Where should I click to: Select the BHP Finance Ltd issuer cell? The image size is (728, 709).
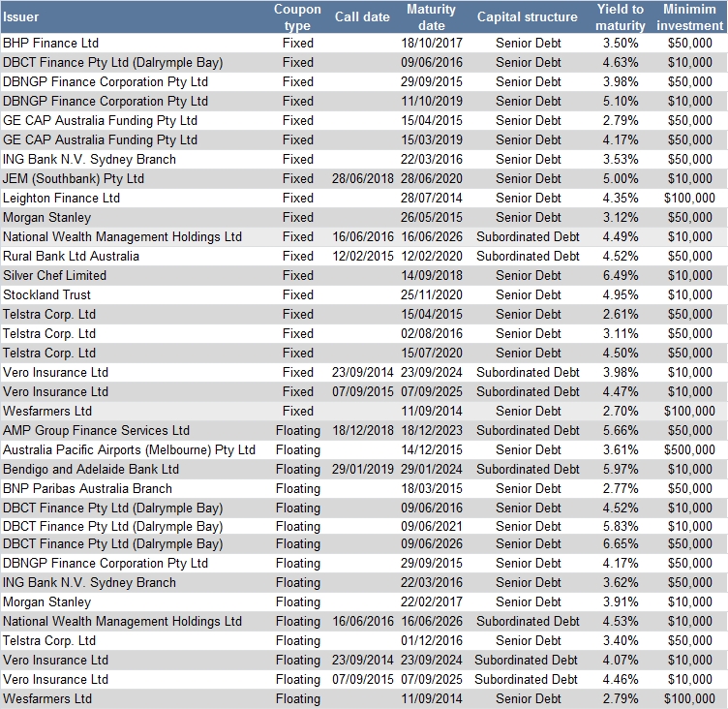(51, 43)
